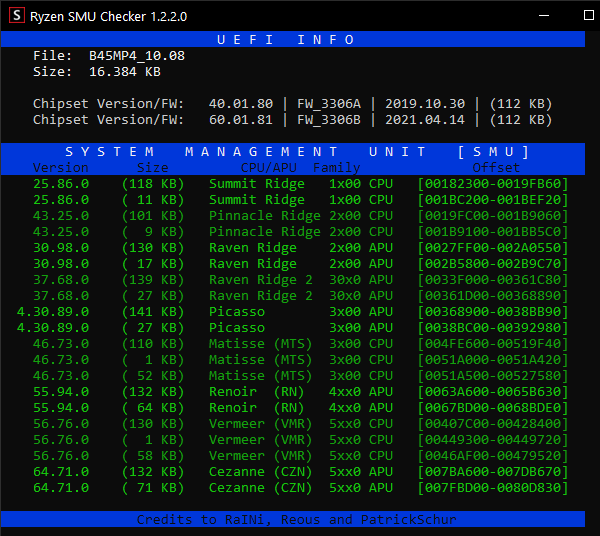Maximize the Ryzen SMU Checker window

(x=589, y=16)
